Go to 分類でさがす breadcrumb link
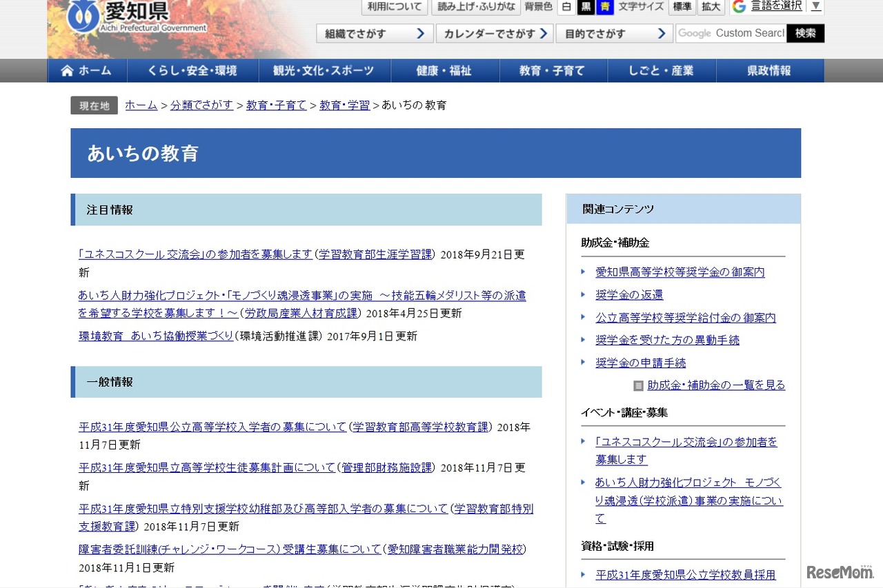The image size is (883, 588). [x=201, y=105]
